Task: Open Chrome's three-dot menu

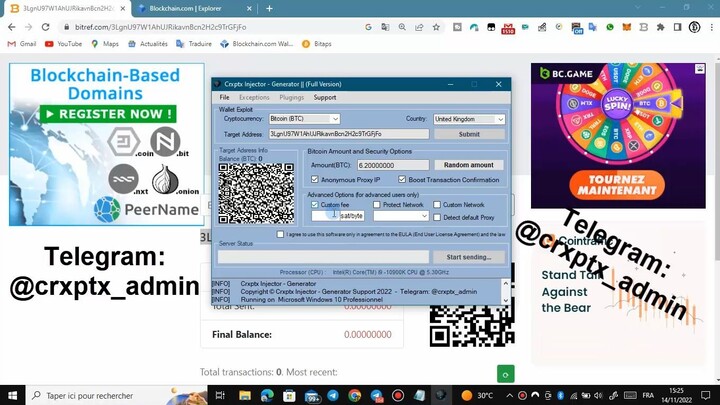Action: (x=711, y=27)
